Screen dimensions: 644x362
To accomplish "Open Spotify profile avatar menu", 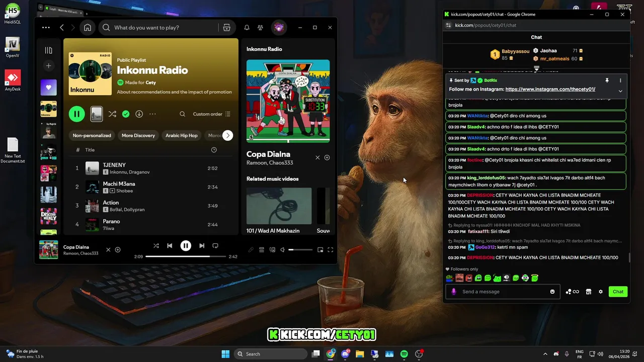I will click(x=279, y=28).
